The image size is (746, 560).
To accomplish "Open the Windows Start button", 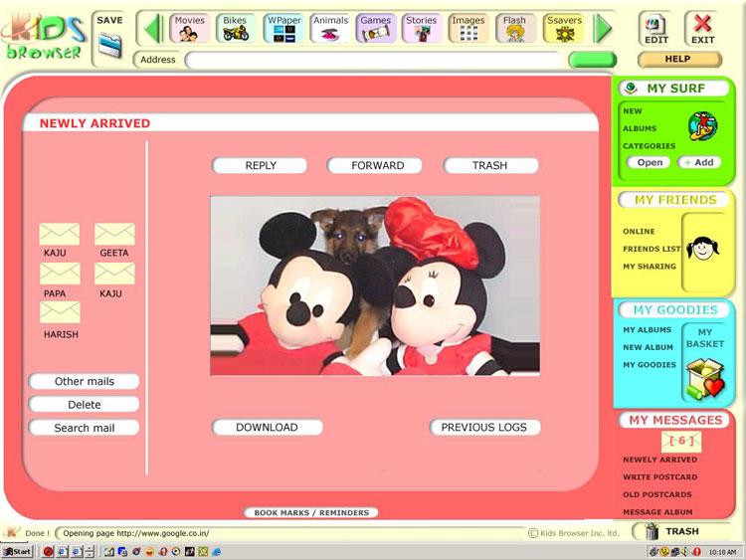I will coord(17,551).
